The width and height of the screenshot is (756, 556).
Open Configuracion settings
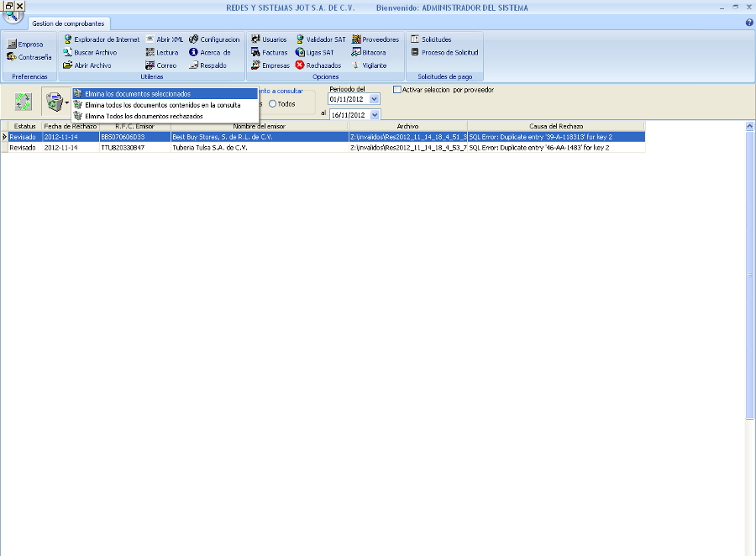tap(214, 39)
